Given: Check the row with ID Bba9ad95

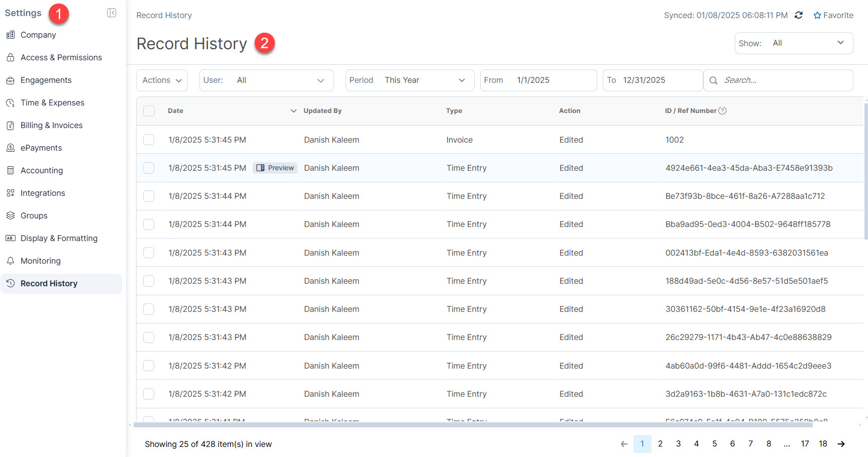Looking at the screenshot, I should (x=149, y=224).
